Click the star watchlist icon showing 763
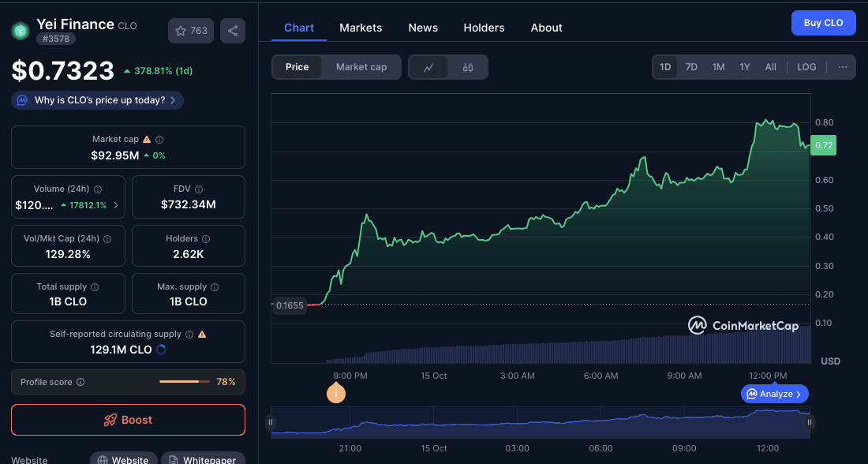Screen dimensions: 868x464 point(191,31)
